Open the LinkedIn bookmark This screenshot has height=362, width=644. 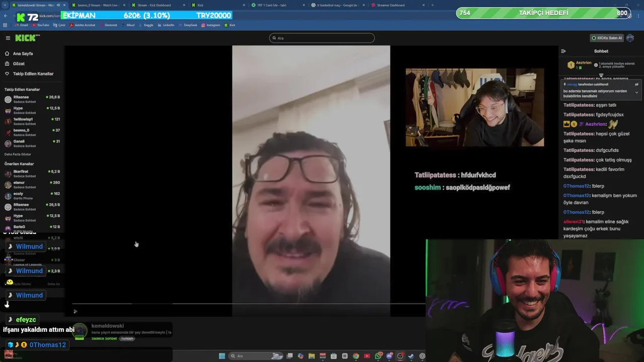[x=166, y=25]
